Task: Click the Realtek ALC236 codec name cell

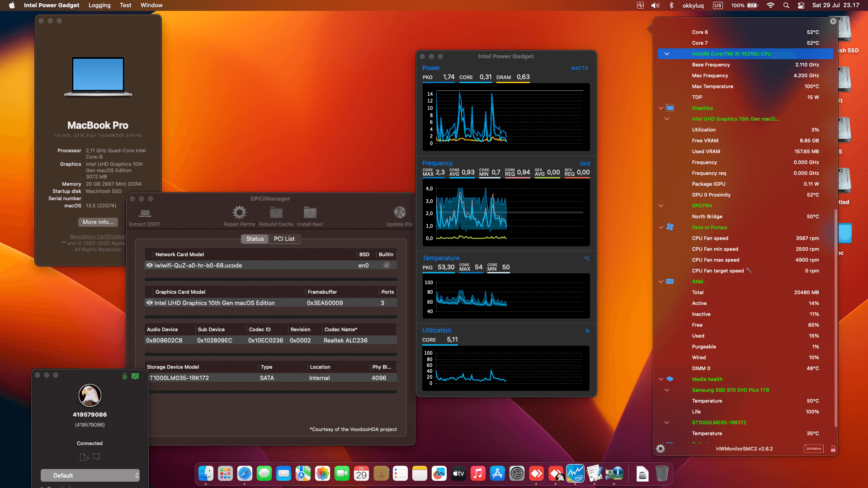Action: pyautogui.click(x=345, y=340)
